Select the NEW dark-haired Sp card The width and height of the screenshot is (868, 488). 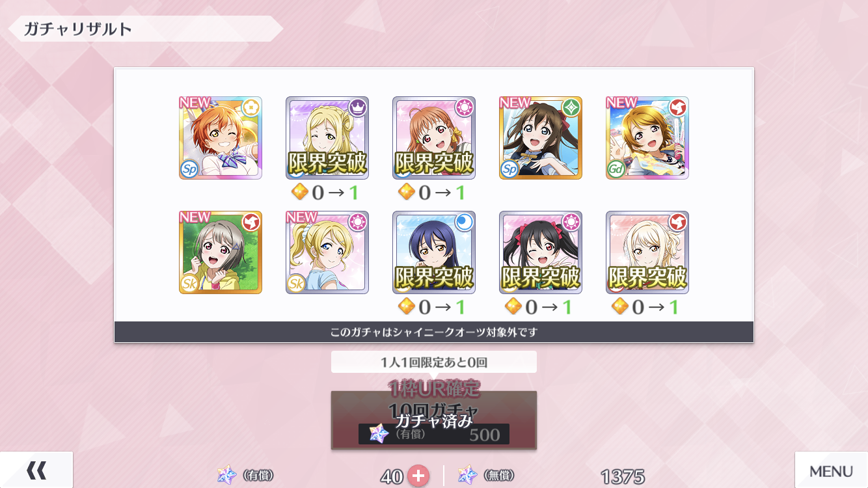(x=541, y=138)
